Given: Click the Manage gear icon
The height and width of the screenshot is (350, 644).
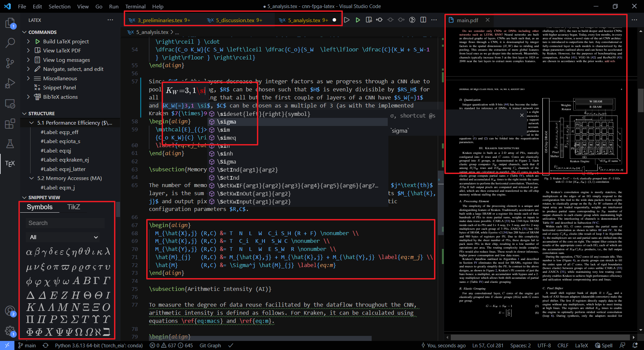Looking at the screenshot, I should point(10,331).
